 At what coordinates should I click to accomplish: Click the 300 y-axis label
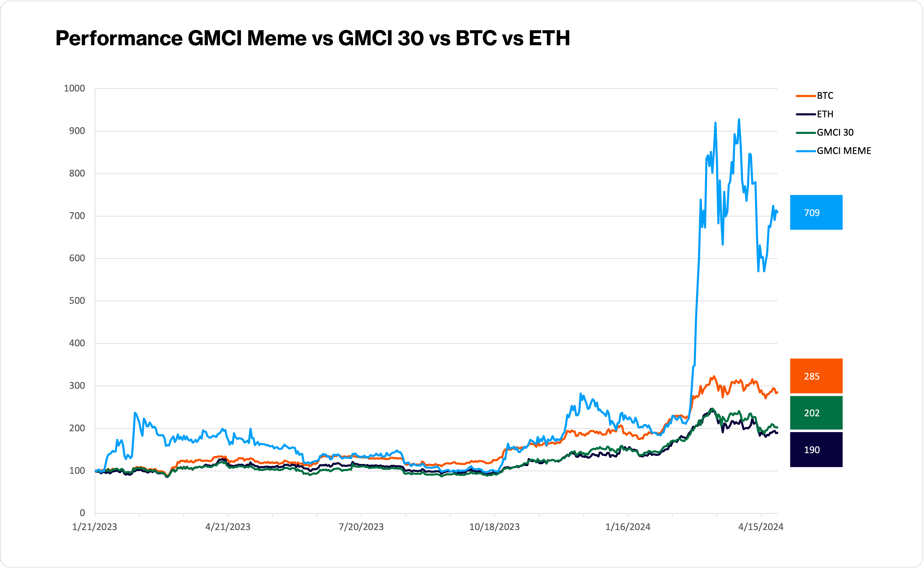(77, 386)
